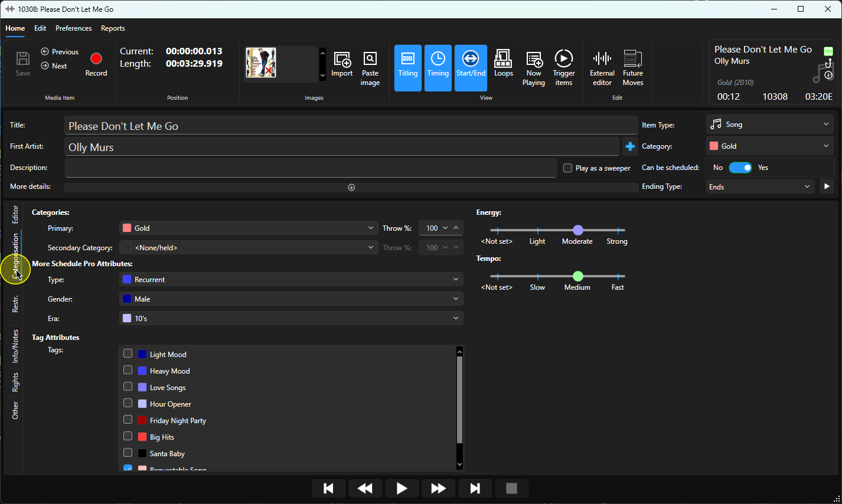The width and height of the screenshot is (842, 504).
Task: Click the Import image icon
Action: pos(342,64)
